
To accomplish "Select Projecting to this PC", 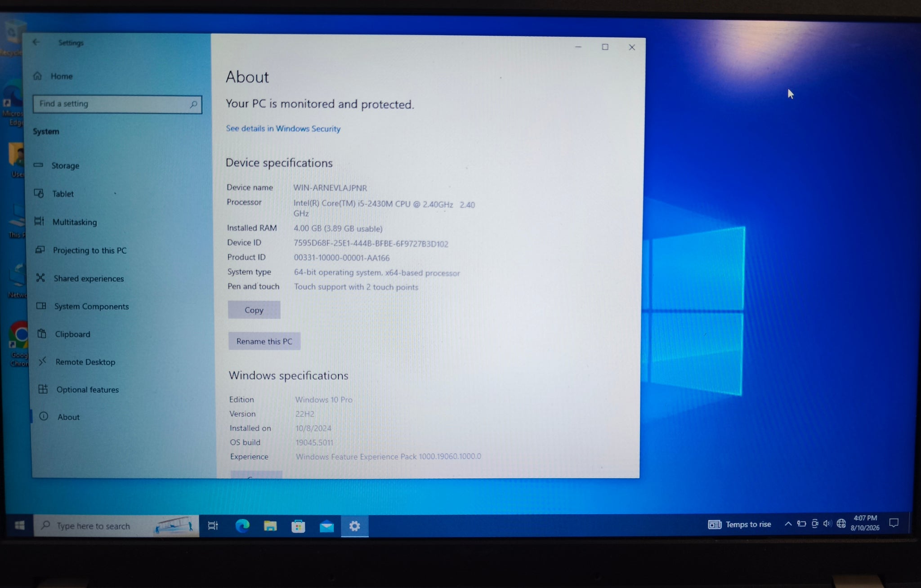I will coord(81,250).
